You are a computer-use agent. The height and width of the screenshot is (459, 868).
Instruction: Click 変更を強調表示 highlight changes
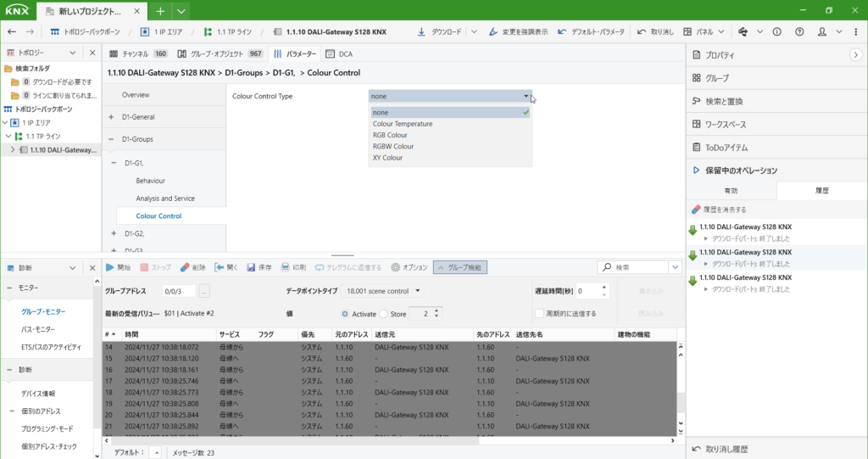pyautogui.click(x=518, y=32)
